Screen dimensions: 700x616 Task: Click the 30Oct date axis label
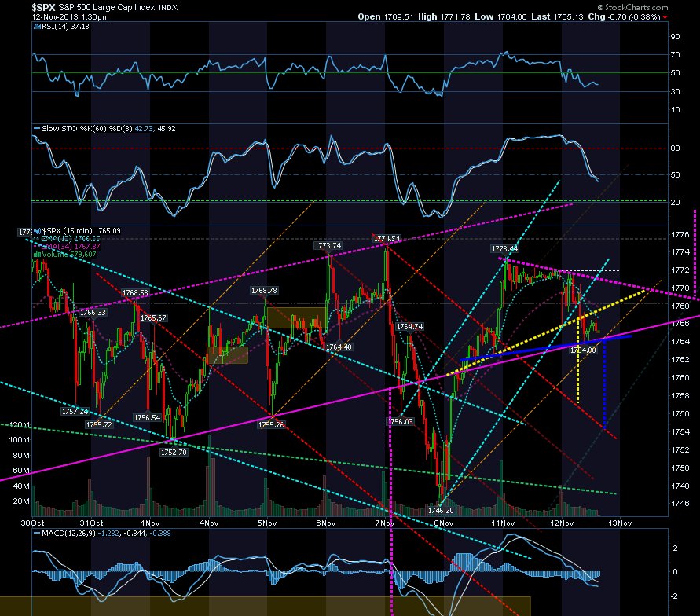31,522
